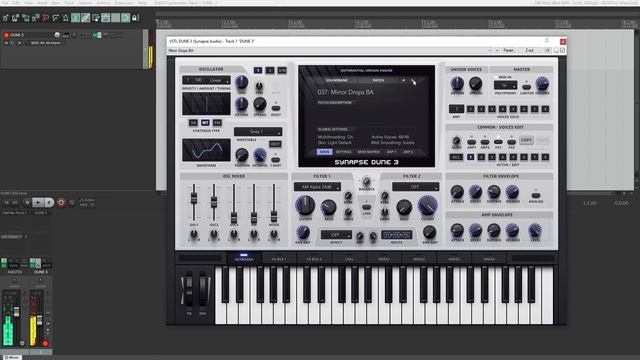This screenshot has width=640, height=360.
Task: Click the play button in transport
Action: 38,202
